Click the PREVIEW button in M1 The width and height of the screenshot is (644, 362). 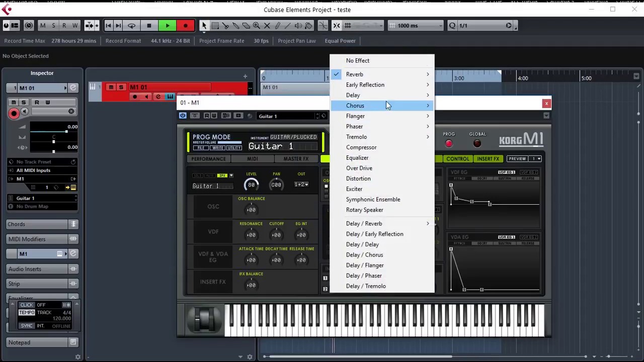pos(517,159)
